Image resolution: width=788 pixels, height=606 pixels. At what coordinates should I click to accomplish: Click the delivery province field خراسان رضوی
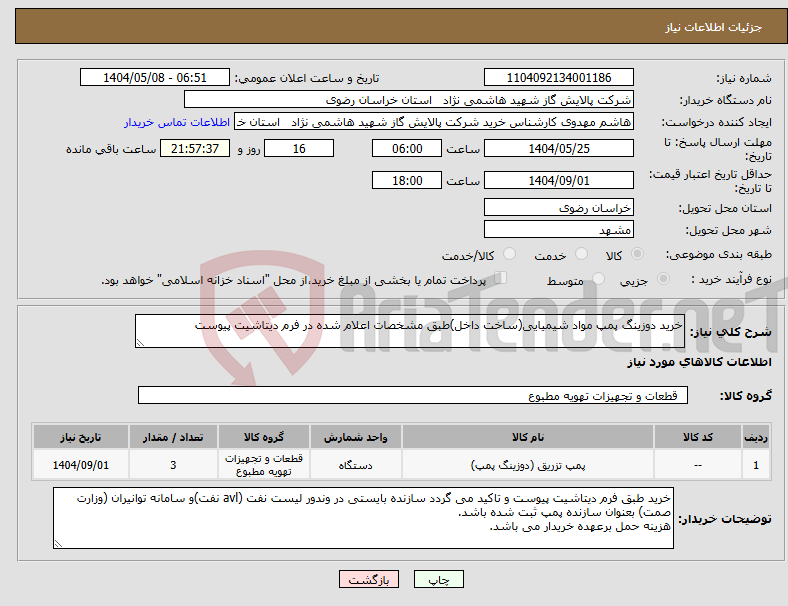click(558, 208)
